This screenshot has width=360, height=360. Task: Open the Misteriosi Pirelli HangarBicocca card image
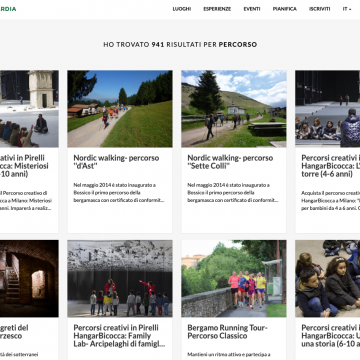pos(29,109)
